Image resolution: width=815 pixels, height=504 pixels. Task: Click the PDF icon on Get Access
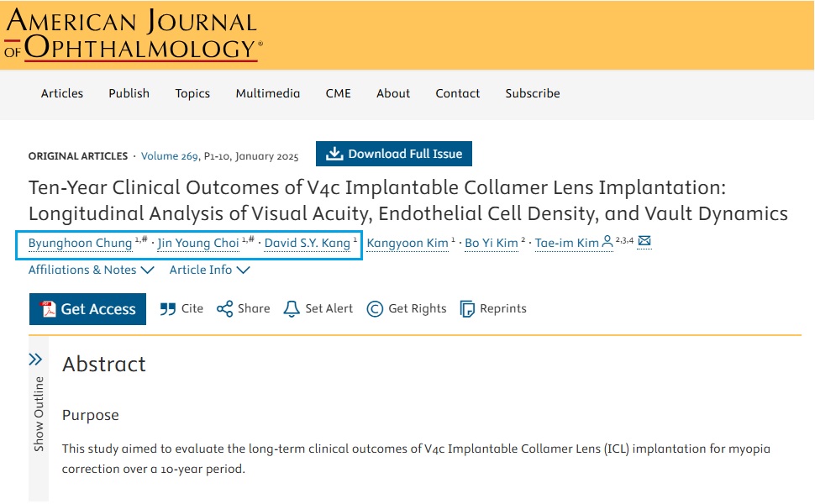[x=49, y=309]
